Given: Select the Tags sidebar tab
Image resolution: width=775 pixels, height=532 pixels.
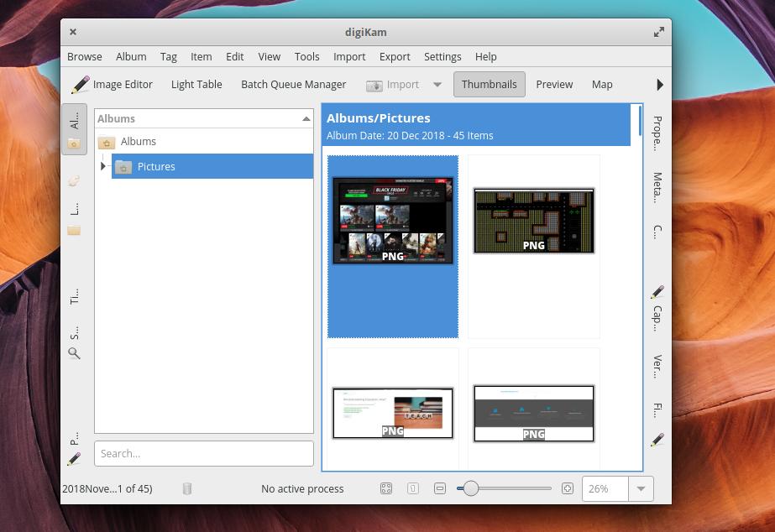Looking at the screenshot, I should 74,180.
